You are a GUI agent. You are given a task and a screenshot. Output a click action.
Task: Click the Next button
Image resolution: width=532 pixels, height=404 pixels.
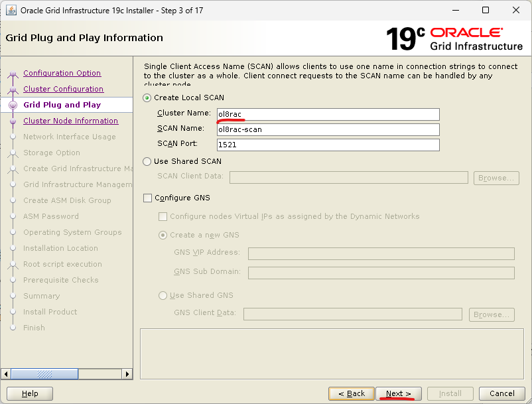(x=398, y=393)
